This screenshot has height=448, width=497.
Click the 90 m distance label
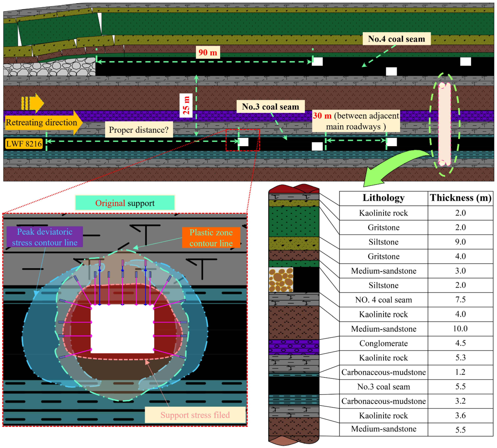pyautogui.click(x=208, y=52)
